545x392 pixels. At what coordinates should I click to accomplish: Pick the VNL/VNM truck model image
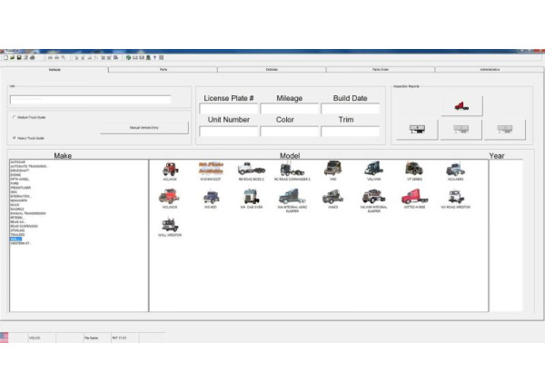pos(372,169)
